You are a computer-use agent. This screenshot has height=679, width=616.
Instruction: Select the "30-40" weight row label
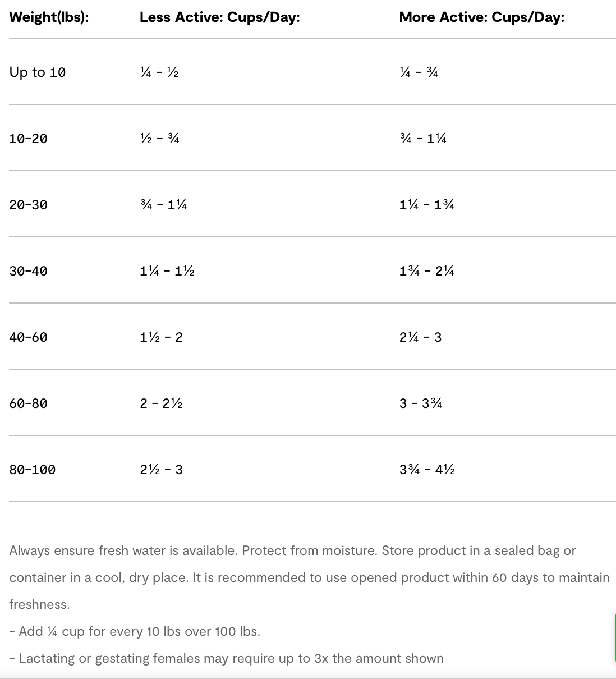tap(28, 271)
